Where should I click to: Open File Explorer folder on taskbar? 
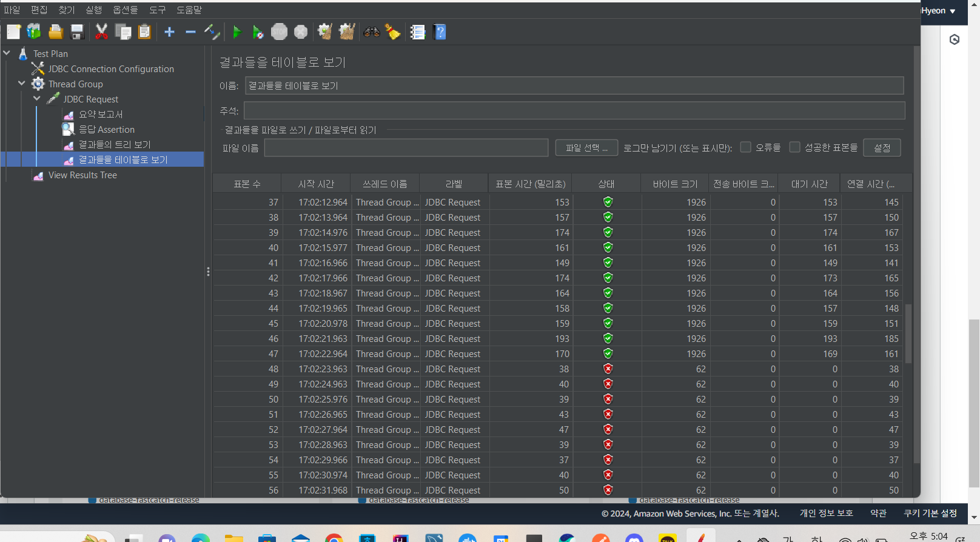pyautogui.click(x=234, y=538)
